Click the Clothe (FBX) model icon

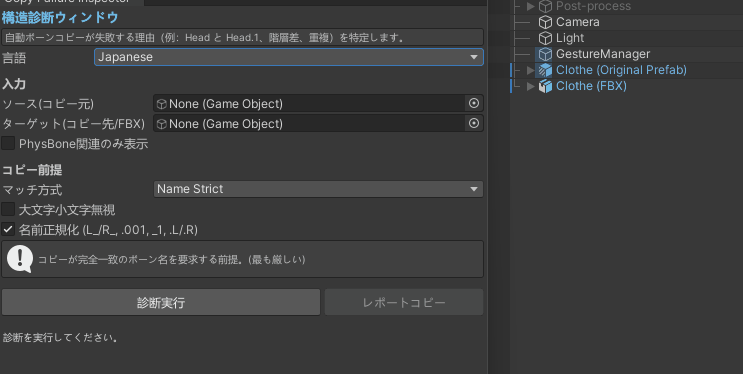point(545,86)
